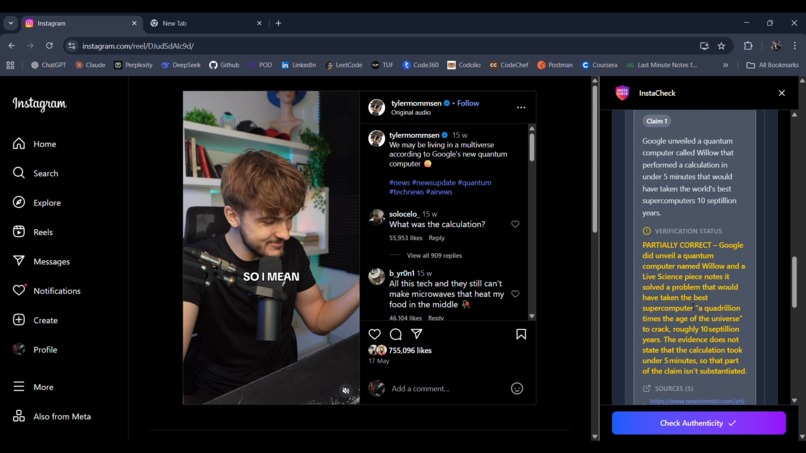
Task: Click InstaCheck panel scrollbar thumb
Action: pos(795,283)
